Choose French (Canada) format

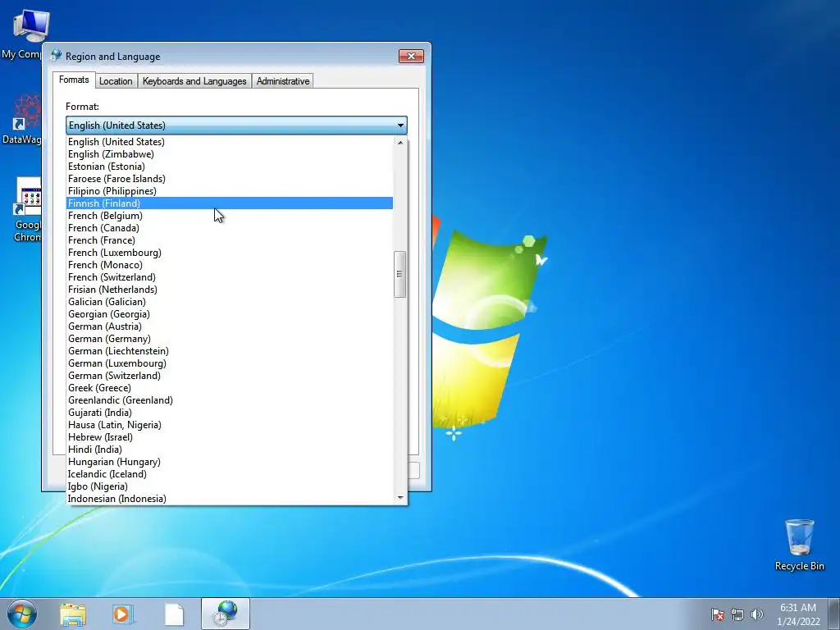click(x=230, y=228)
